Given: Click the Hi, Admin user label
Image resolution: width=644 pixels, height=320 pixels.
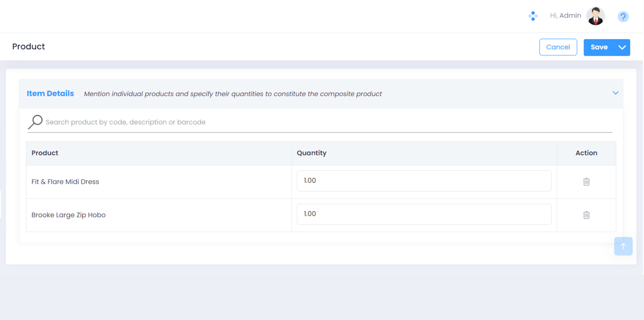Looking at the screenshot, I should click(565, 16).
